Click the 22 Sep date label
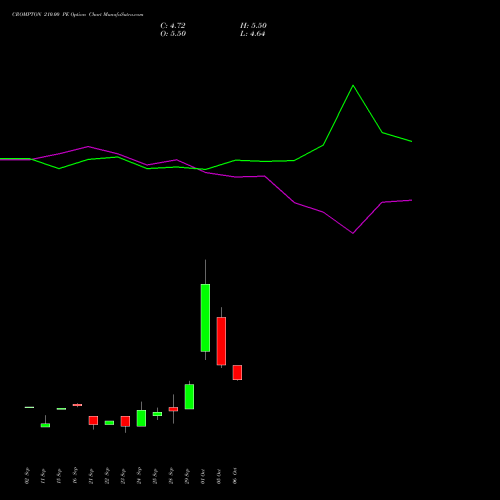 [x=107, y=476]
